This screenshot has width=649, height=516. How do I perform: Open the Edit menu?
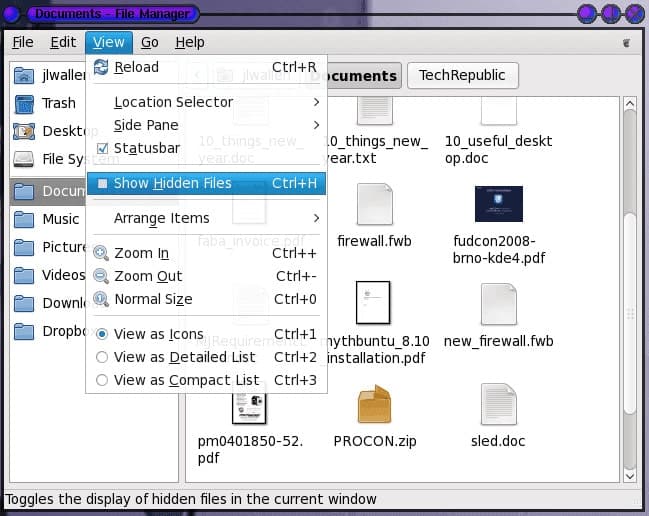pyautogui.click(x=63, y=42)
